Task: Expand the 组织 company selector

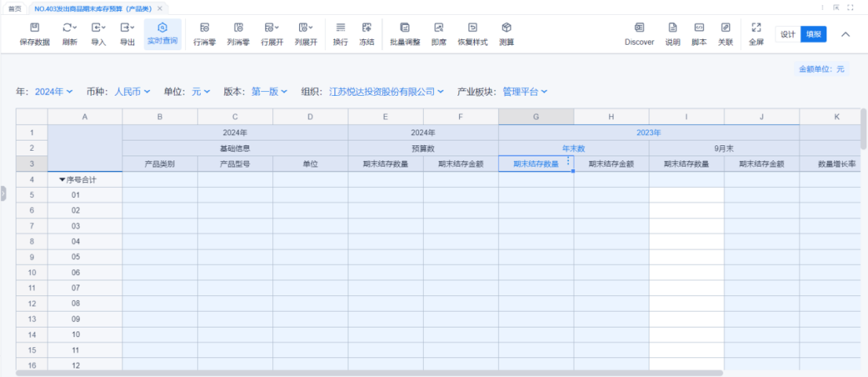Action: point(386,92)
